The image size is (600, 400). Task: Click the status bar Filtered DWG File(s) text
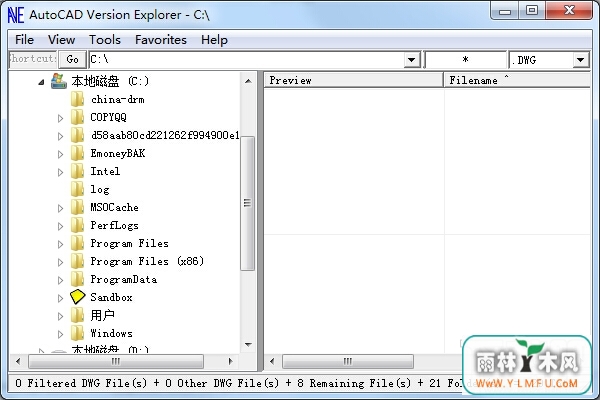pyautogui.click(x=81, y=383)
